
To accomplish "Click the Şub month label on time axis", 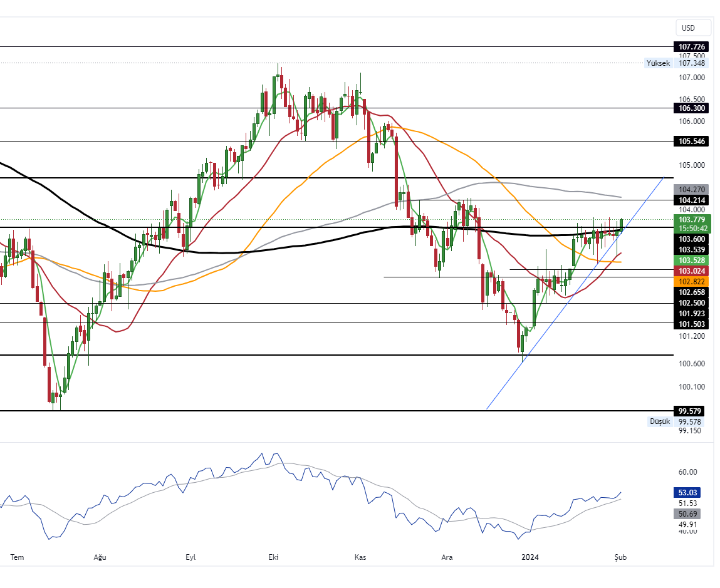I will [620, 557].
